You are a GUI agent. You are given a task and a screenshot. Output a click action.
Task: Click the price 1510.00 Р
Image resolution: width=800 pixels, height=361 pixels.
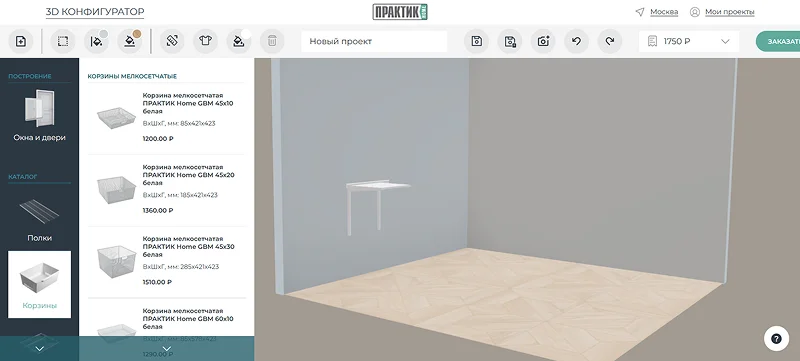(x=157, y=282)
